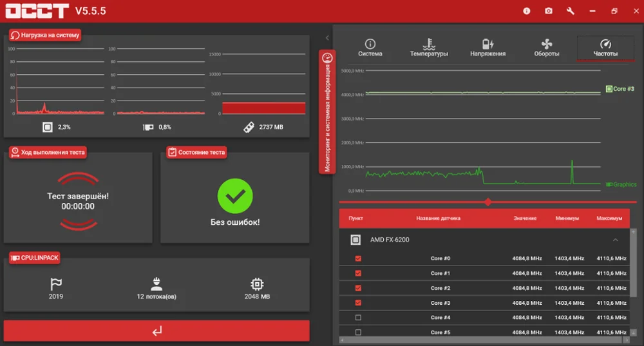Screen dimensions: 644x346
Task: Take a screenshot with the camera icon
Action: click(x=549, y=11)
